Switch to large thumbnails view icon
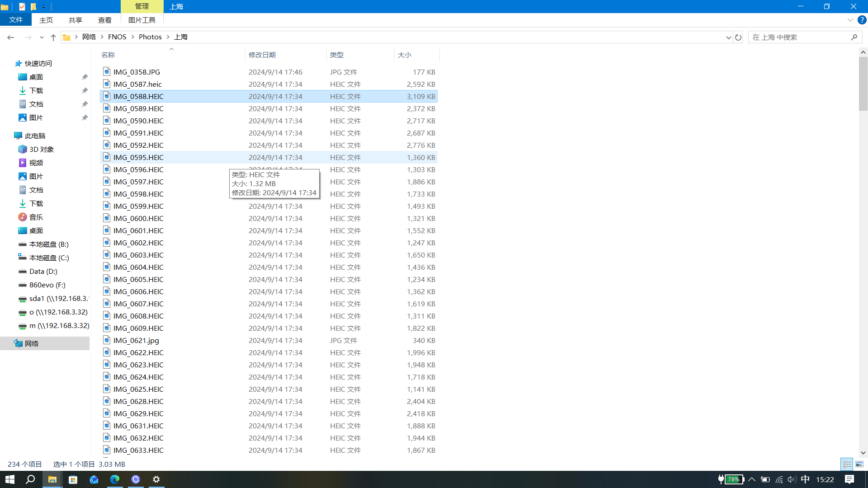This screenshot has width=868, height=488. pos(859,464)
